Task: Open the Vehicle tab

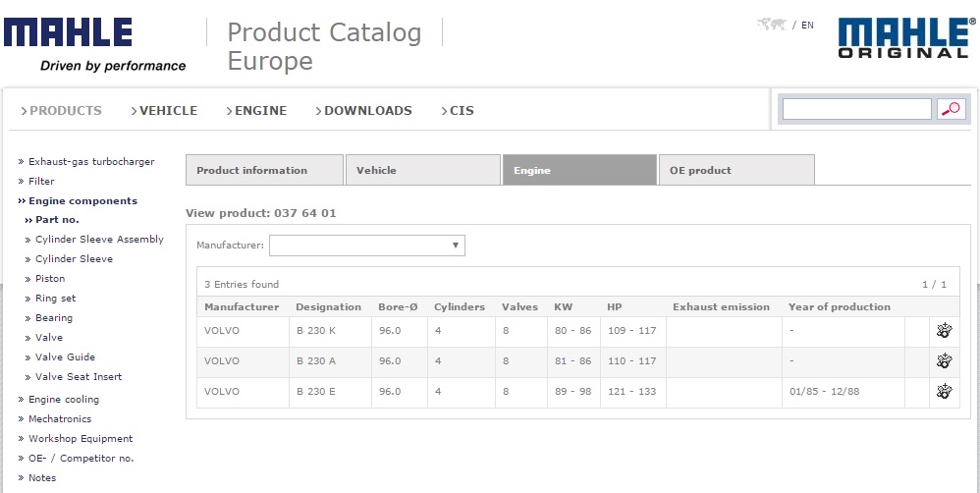Action: (422, 170)
